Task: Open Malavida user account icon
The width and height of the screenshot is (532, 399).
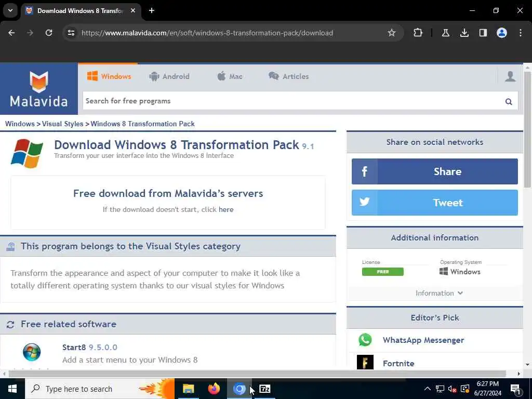Action: (x=510, y=76)
